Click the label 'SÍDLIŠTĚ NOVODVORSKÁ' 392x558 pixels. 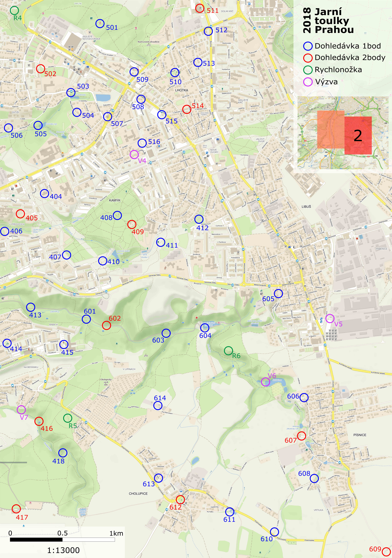(91, 38)
